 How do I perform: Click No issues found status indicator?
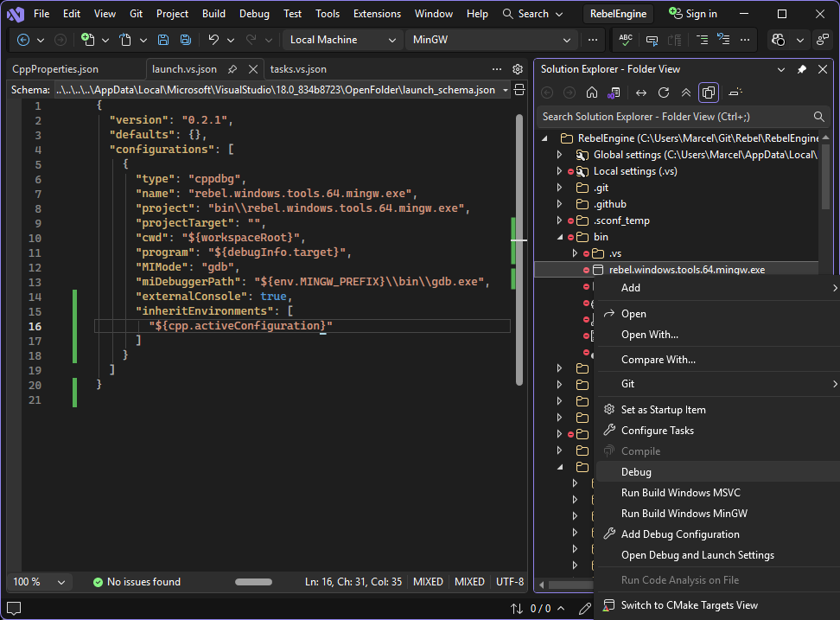click(137, 582)
